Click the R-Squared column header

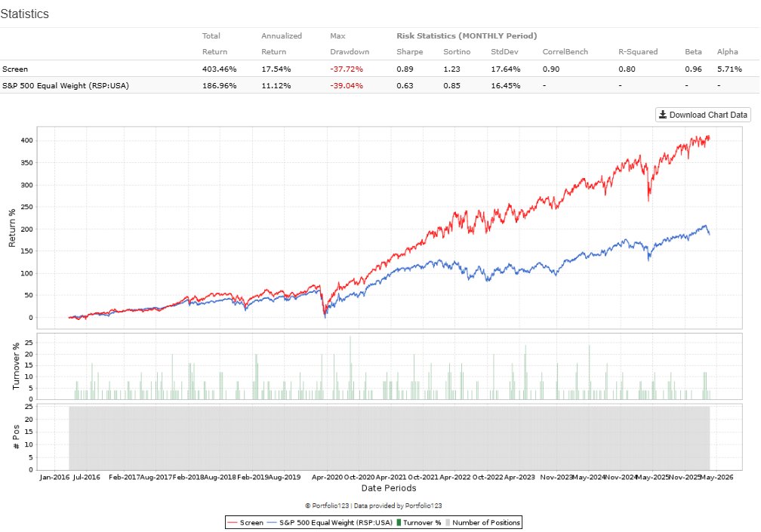[x=638, y=52]
